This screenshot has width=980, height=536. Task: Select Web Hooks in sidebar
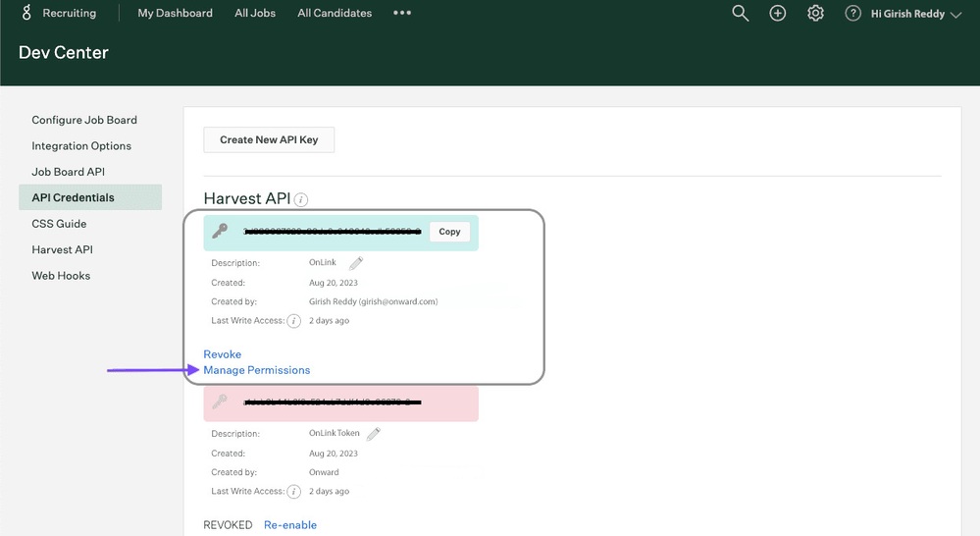coord(61,276)
